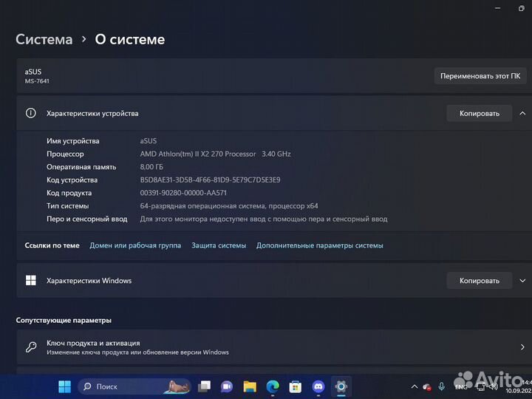Open Task View from the taskbar

coord(205,386)
